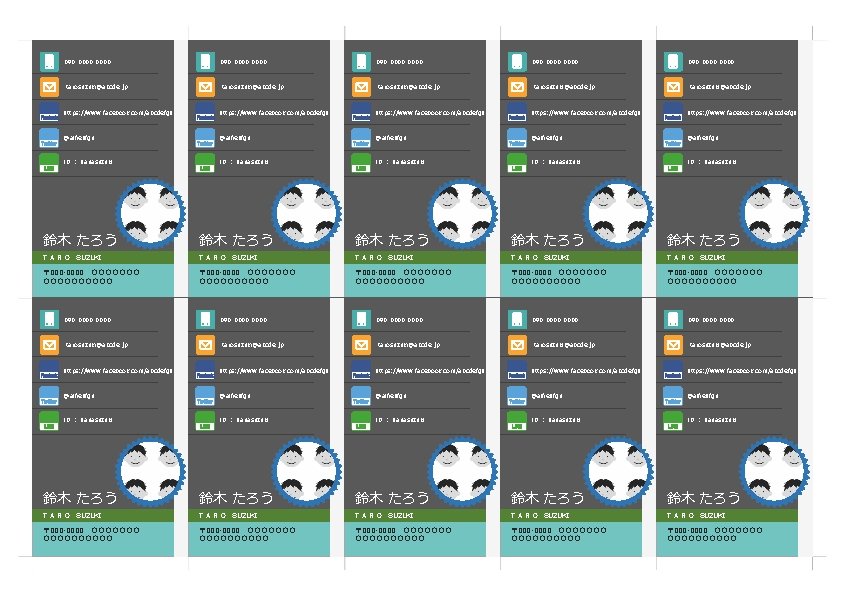
Task: Click the LINE icon on fifth bottom-row card
Action: tap(673, 421)
